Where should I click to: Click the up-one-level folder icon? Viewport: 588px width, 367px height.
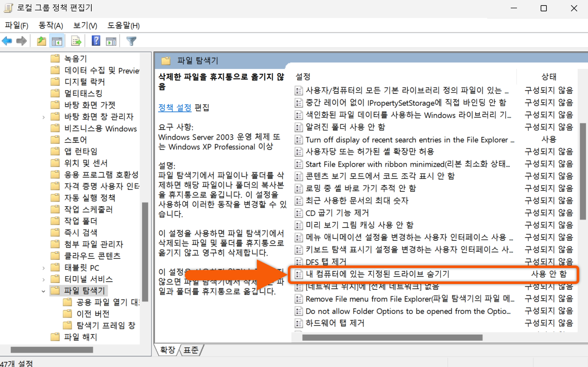tap(41, 41)
